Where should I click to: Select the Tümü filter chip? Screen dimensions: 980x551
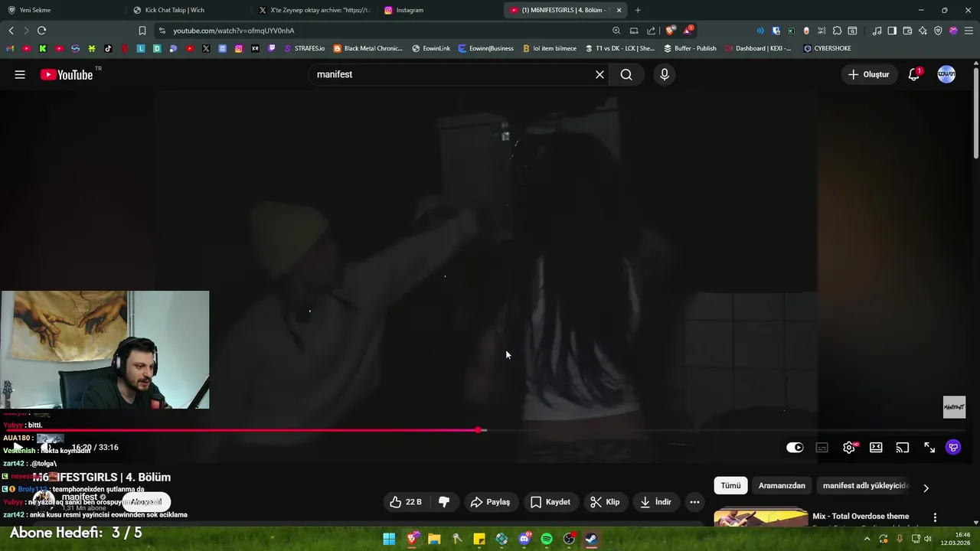tap(730, 486)
